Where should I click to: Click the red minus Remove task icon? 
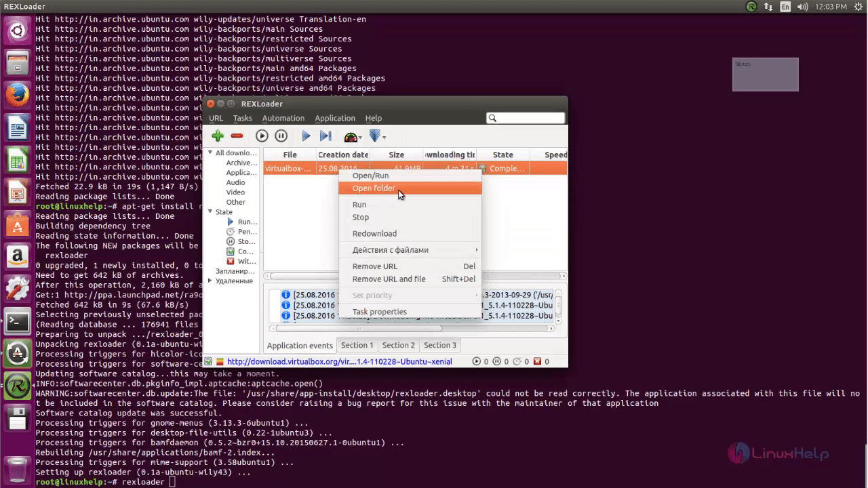point(237,136)
